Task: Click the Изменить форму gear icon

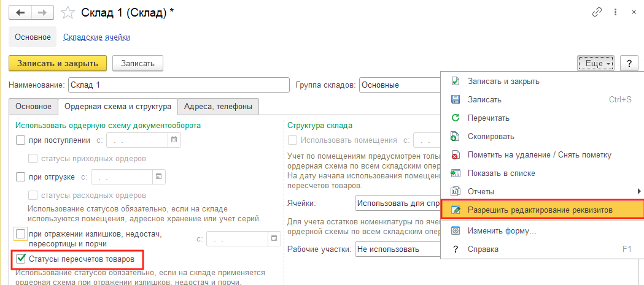Action: [x=456, y=231]
